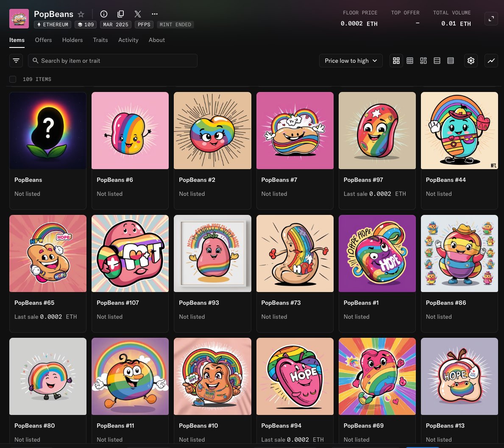This screenshot has height=448, width=504.
Task: Tick the select-all checkbox beside 109 ITEMS
Action: click(13, 79)
